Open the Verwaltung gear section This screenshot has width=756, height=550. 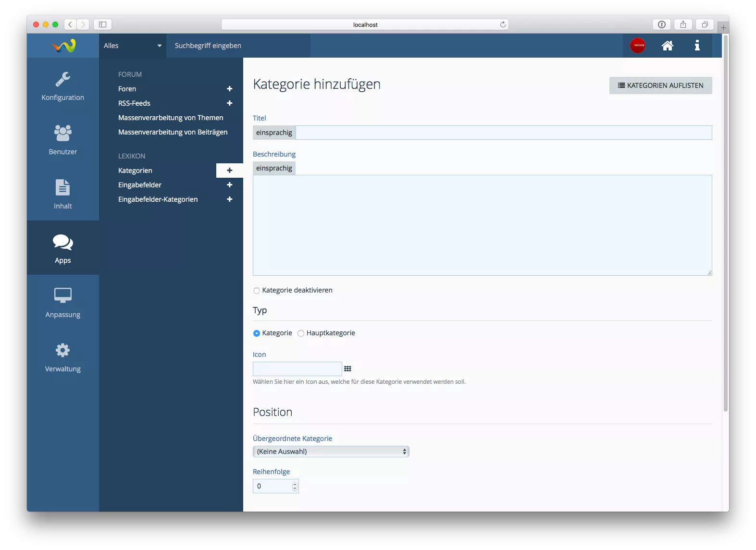pos(62,357)
